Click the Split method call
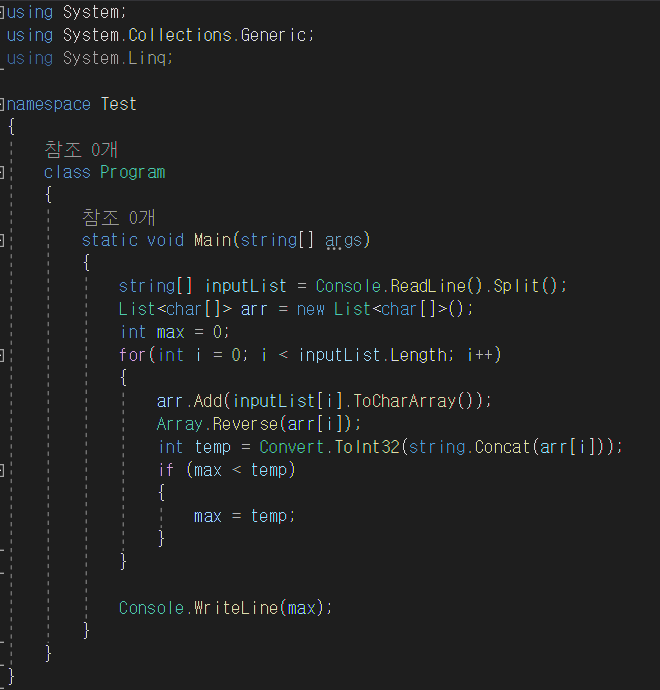The height and width of the screenshot is (690, 660). (x=516, y=286)
